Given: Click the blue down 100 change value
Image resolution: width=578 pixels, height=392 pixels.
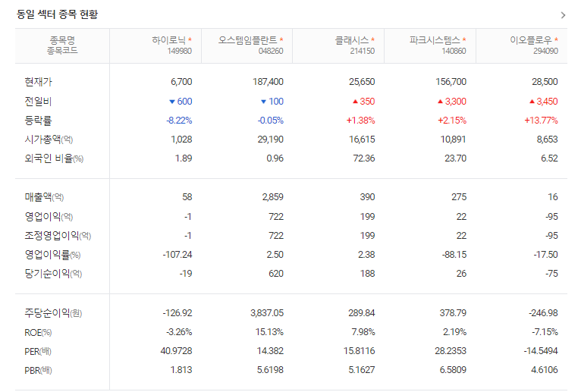Looking at the screenshot, I should click(272, 102).
